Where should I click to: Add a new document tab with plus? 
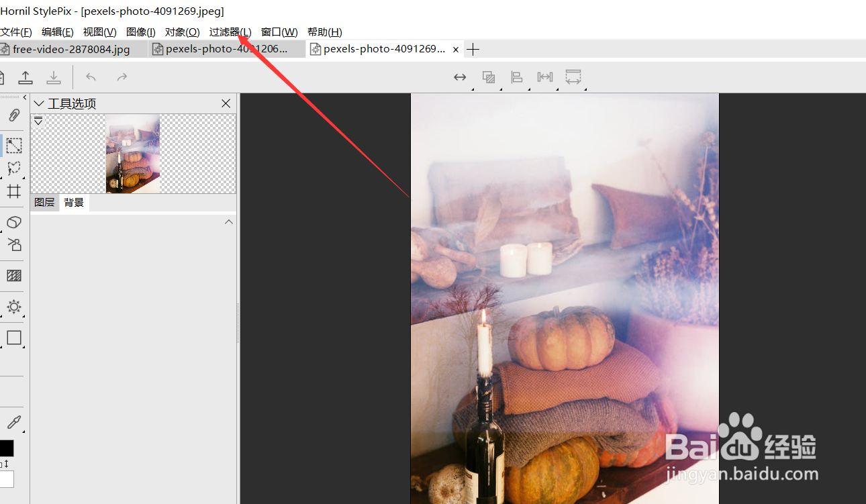click(x=473, y=49)
